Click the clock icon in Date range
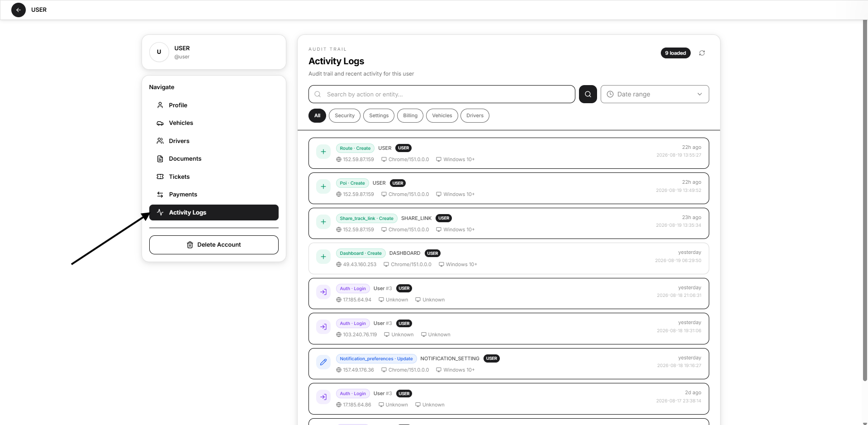 610,94
